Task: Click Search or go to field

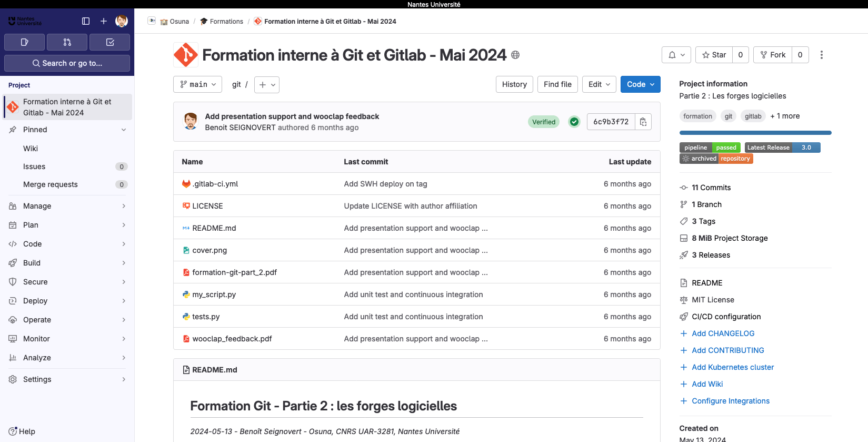Action: (67, 63)
